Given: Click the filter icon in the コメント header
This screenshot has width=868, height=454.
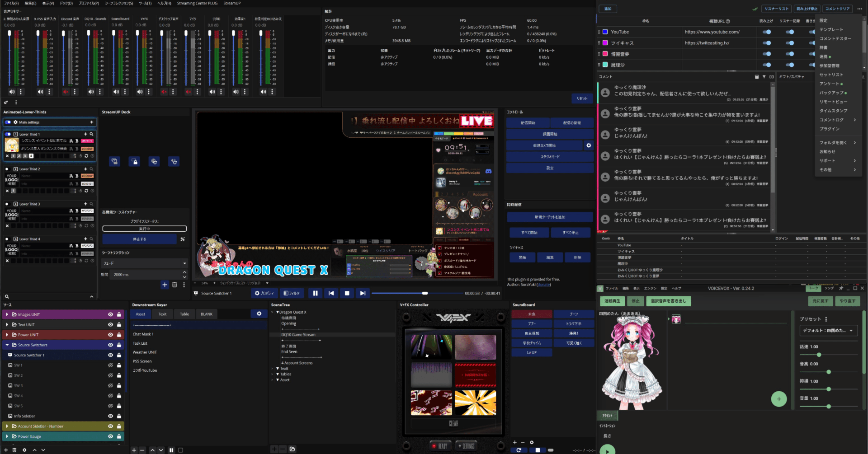Looking at the screenshot, I should [764, 77].
